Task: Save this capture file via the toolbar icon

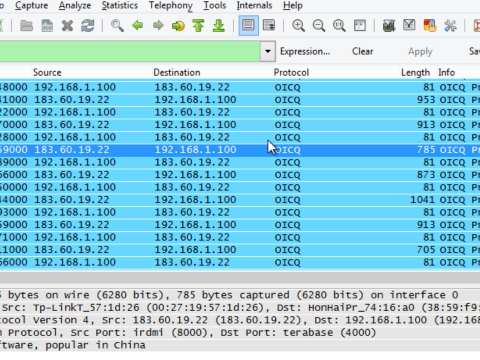Action: [x=47, y=26]
